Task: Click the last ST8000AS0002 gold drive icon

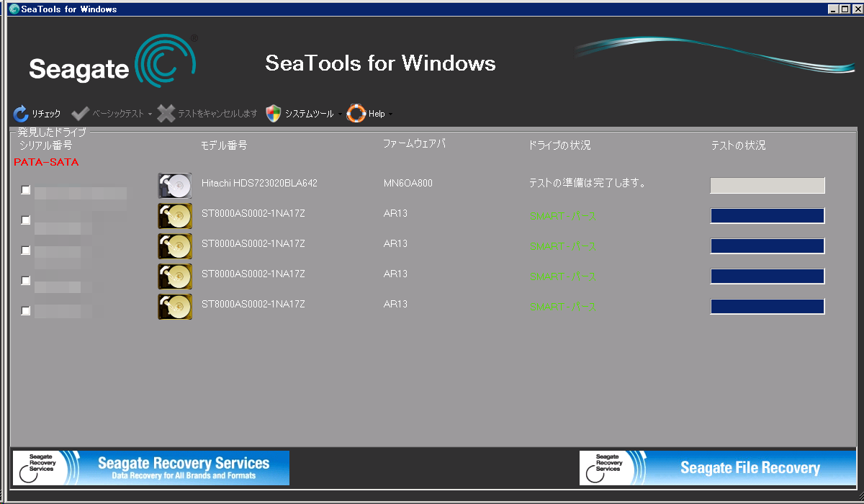Action: pyautogui.click(x=175, y=307)
